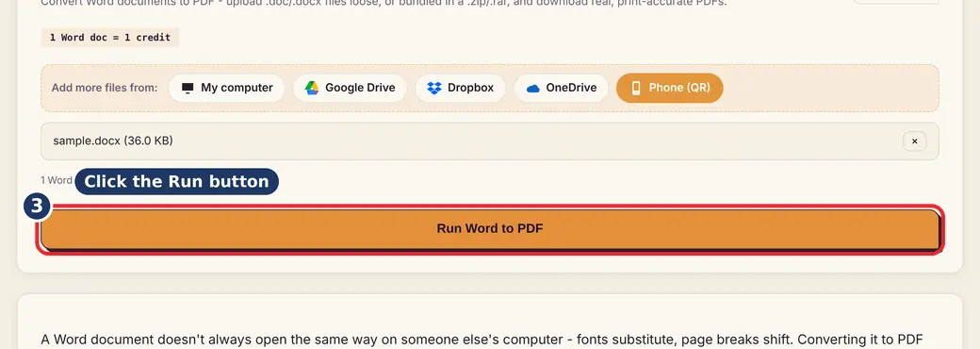This screenshot has width=980, height=349.
Task: Click the My computer upload button
Action: tap(226, 88)
